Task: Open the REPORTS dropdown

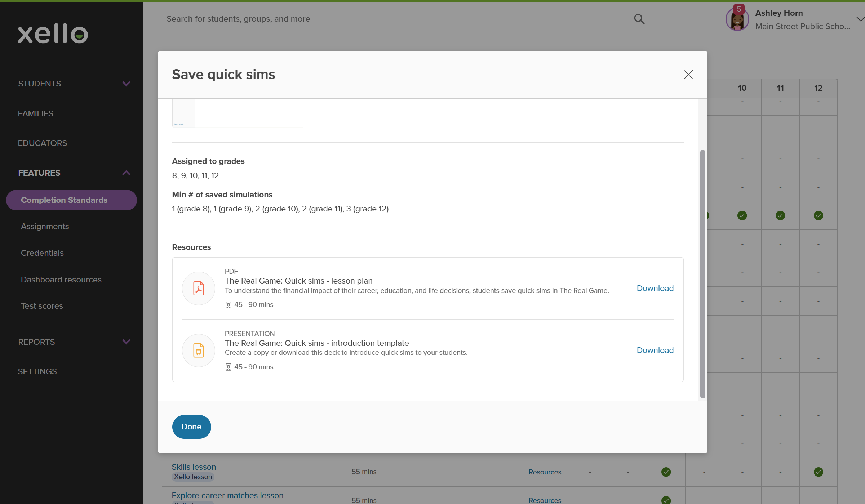Action: (x=126, y=342)
